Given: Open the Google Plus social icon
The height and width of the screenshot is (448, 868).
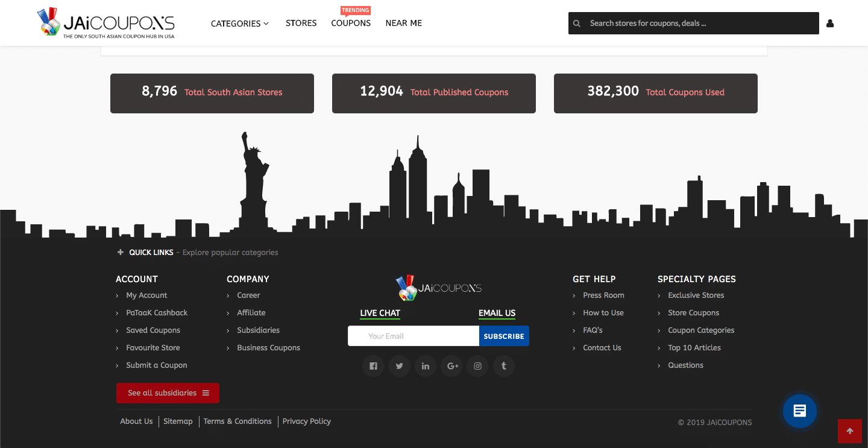Looking at the screenshot, I should click(x=451, y=366).
